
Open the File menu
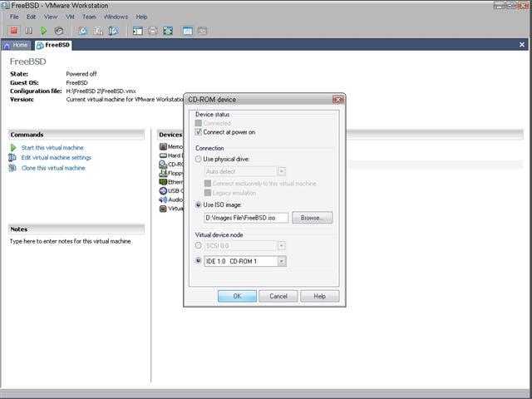point(14,17)
